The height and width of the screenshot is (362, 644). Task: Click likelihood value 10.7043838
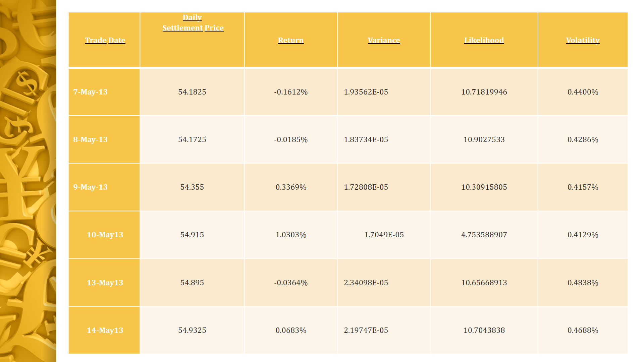484,330
